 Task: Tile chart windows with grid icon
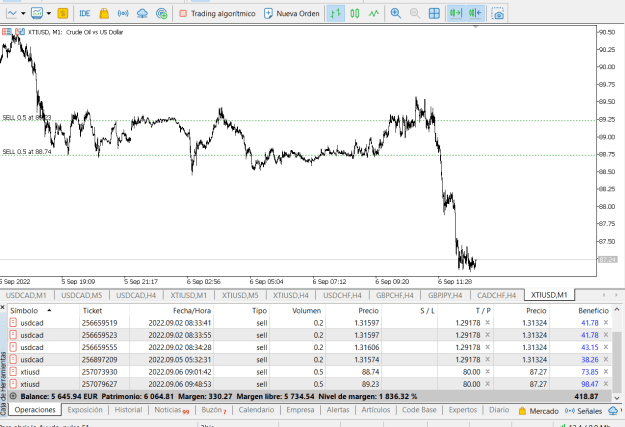pos(434,14)
